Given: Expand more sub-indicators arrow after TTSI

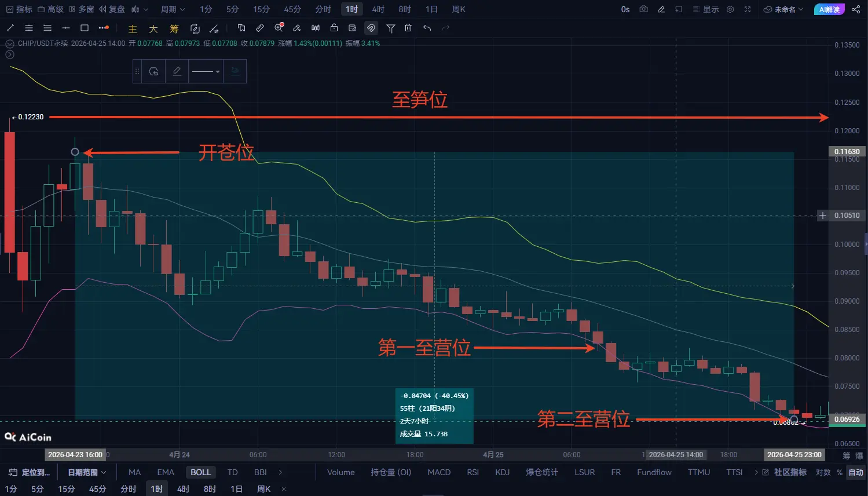Looking at the screenshot, I should pos(756,472).
